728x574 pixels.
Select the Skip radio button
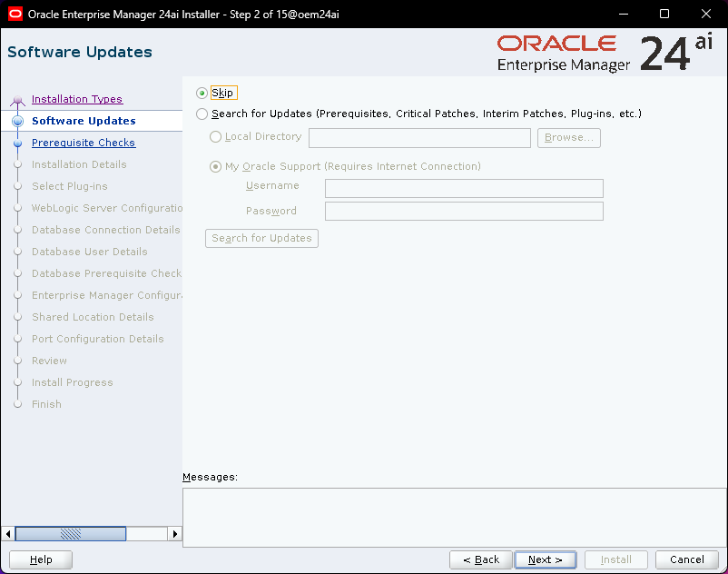coord(202,93)
